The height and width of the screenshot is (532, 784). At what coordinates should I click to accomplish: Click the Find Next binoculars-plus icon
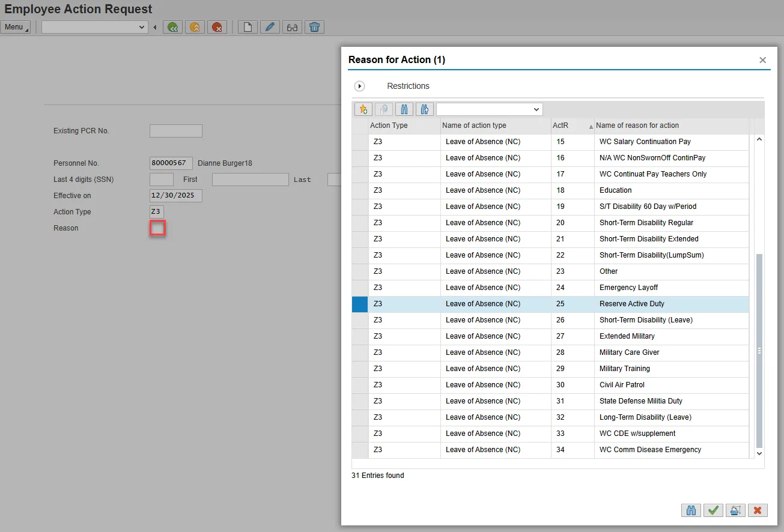tap(425, 109)
